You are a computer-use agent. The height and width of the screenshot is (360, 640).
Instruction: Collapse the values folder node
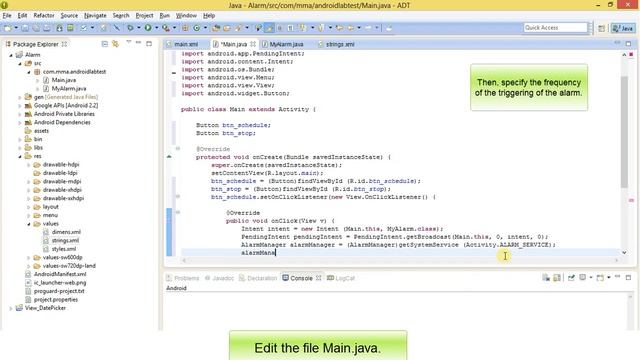point(29,224)
